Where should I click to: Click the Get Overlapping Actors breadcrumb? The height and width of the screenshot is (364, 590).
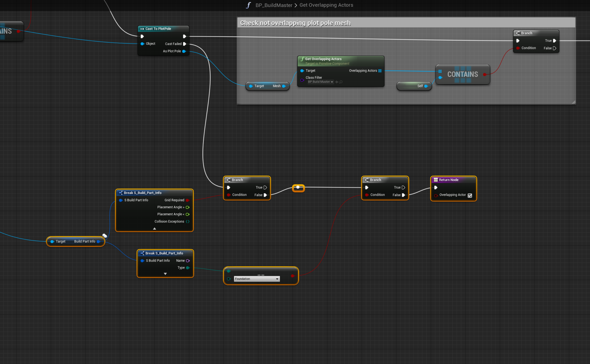(326, 5)
